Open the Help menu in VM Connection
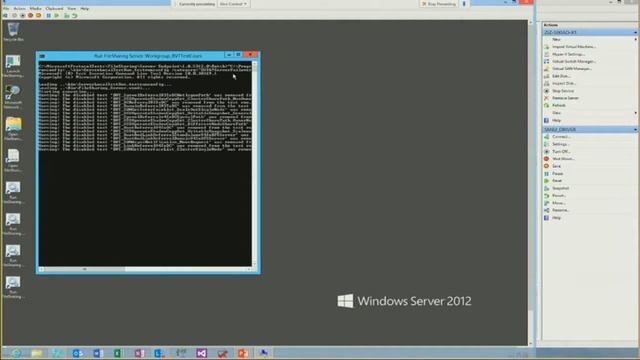 84,9
